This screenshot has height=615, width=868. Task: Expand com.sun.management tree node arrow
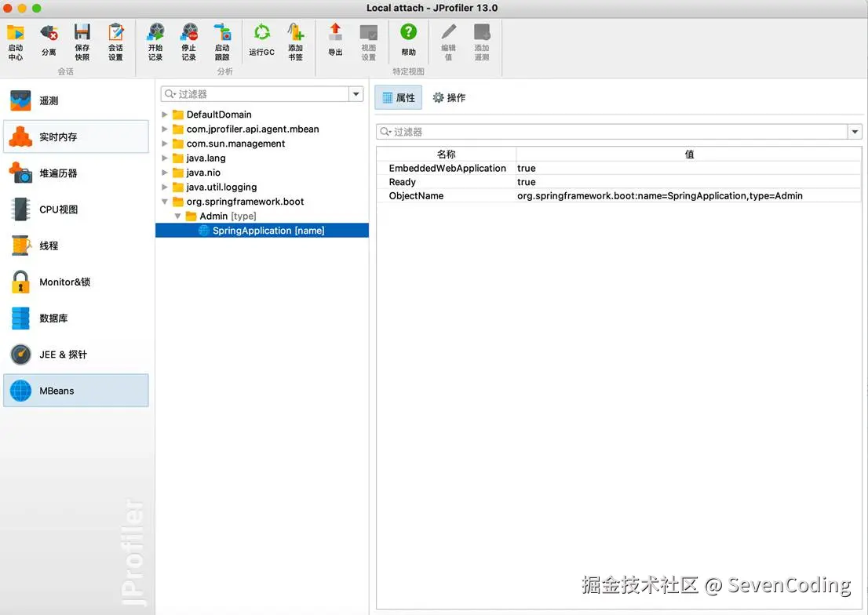(x=164, y=144)
